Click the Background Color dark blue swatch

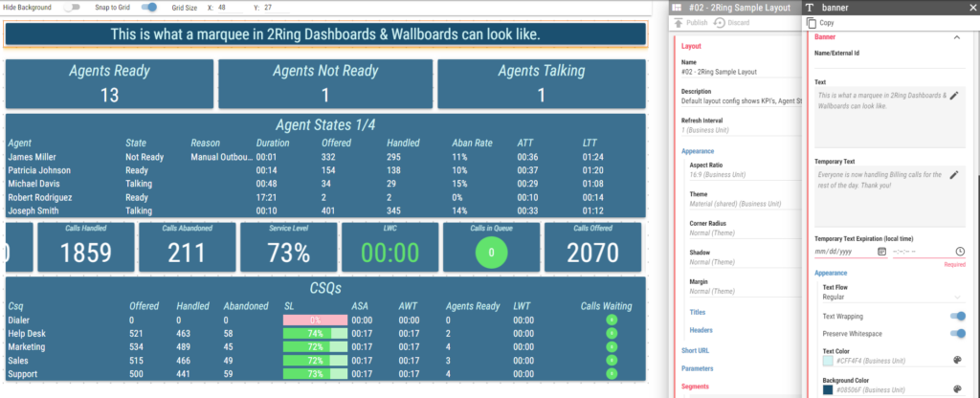pos(828,389)
